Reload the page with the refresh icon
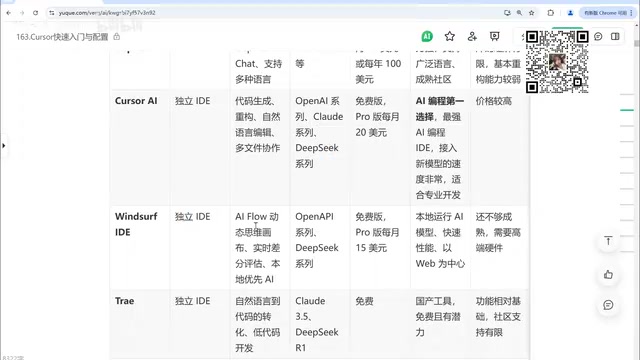The height and width of the screenshot is (360, 640). [x=36, y=13]
